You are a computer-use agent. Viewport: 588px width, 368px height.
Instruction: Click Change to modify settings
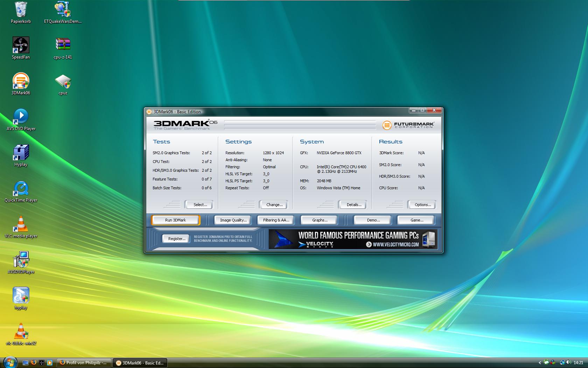(274, 205)
